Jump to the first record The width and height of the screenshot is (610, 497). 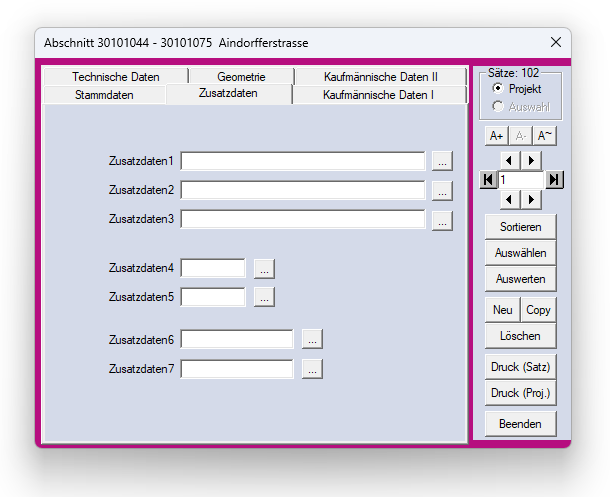(488, 180)
